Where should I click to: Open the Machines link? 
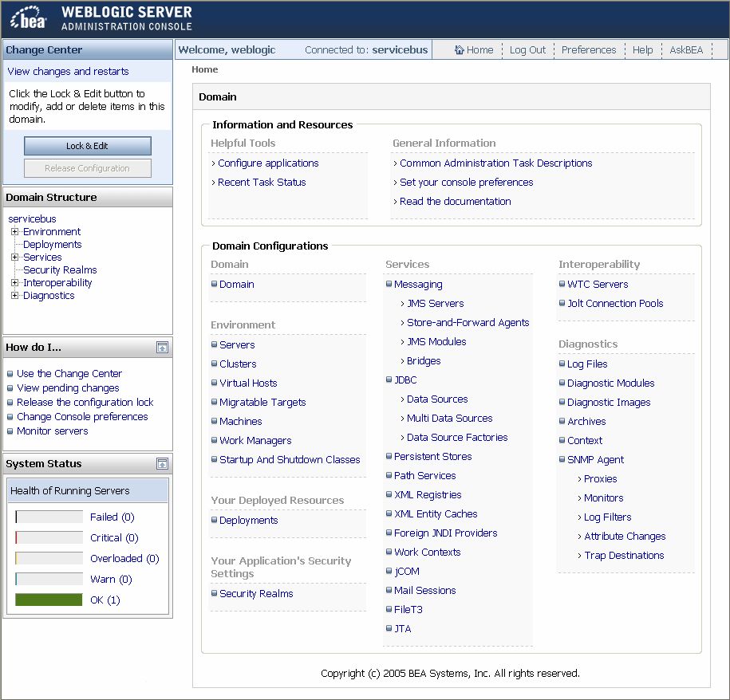tap(241, 422)
